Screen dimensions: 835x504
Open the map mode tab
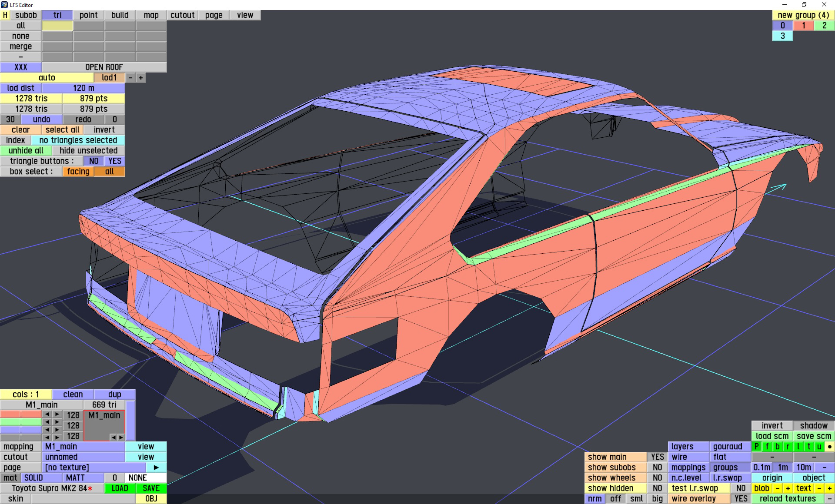point(151,15)
